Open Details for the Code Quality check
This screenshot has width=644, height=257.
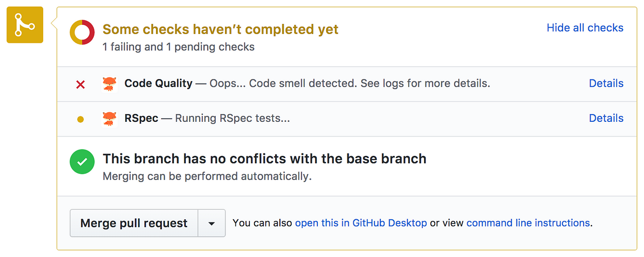point(606,83)
